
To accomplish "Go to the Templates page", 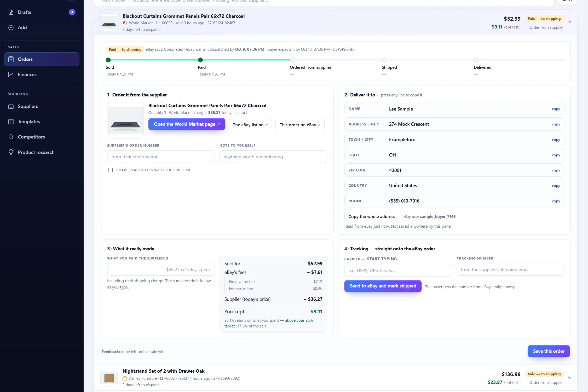I will pyautogui.click(x=42, y=122).
